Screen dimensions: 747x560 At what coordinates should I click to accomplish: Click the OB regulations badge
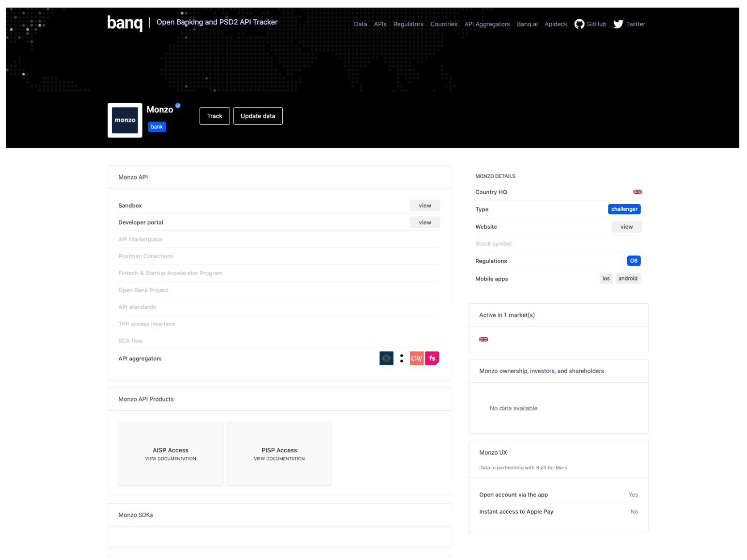(x=634, y=261)
